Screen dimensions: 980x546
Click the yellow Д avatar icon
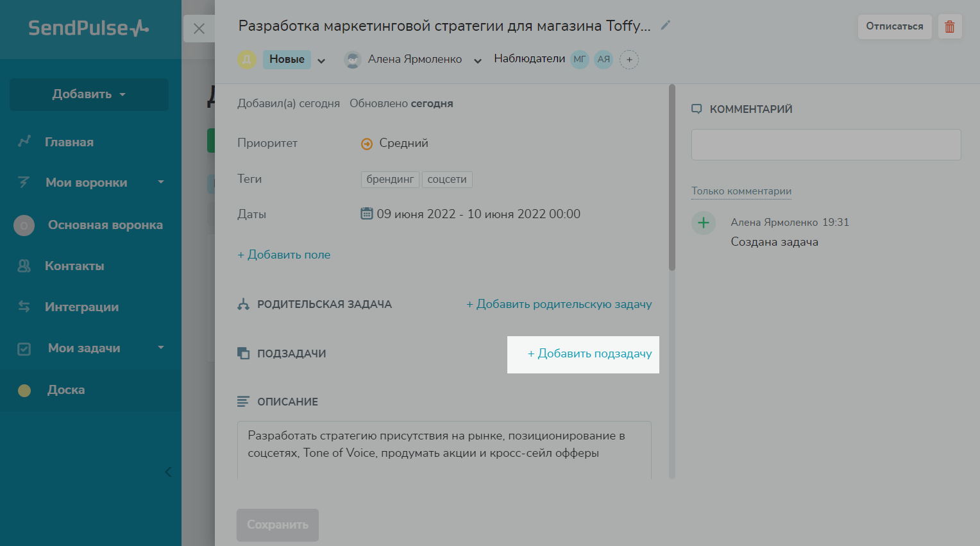pos(247,60)
